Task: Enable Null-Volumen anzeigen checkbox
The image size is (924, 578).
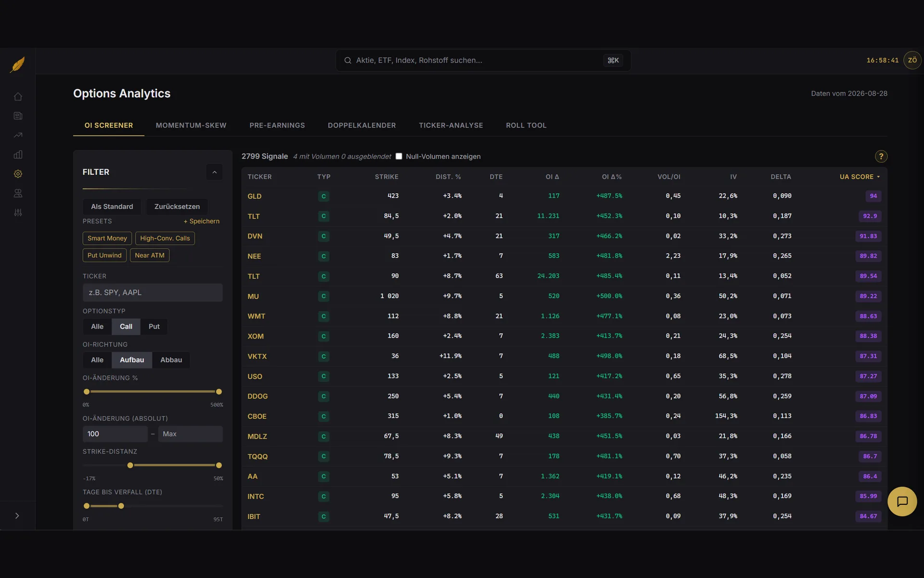Action: pos(398,156)
